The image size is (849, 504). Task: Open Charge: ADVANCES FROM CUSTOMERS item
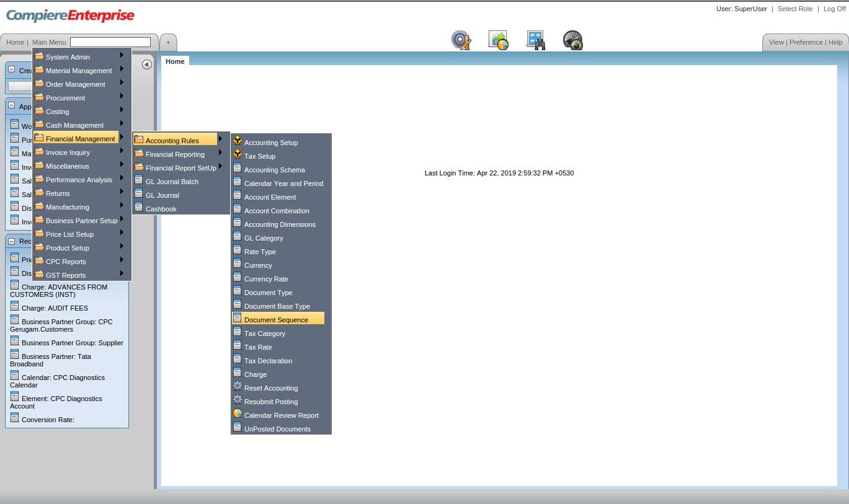click(x=59, y=290)
